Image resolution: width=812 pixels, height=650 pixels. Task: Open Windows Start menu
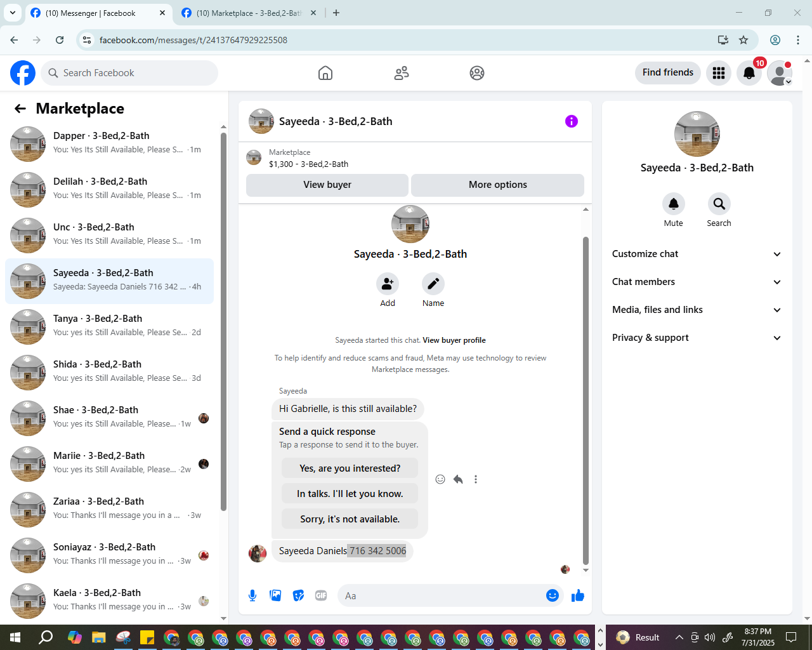[x=15, y=637]
